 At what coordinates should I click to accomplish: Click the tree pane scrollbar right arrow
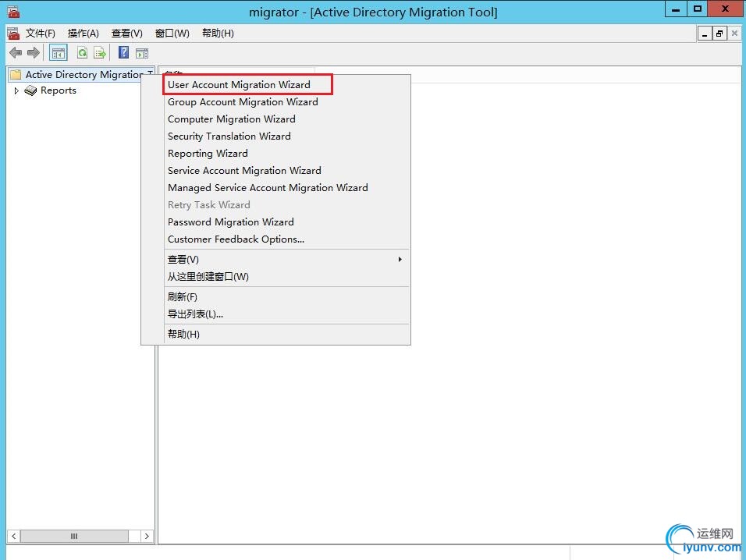(147, 536)
